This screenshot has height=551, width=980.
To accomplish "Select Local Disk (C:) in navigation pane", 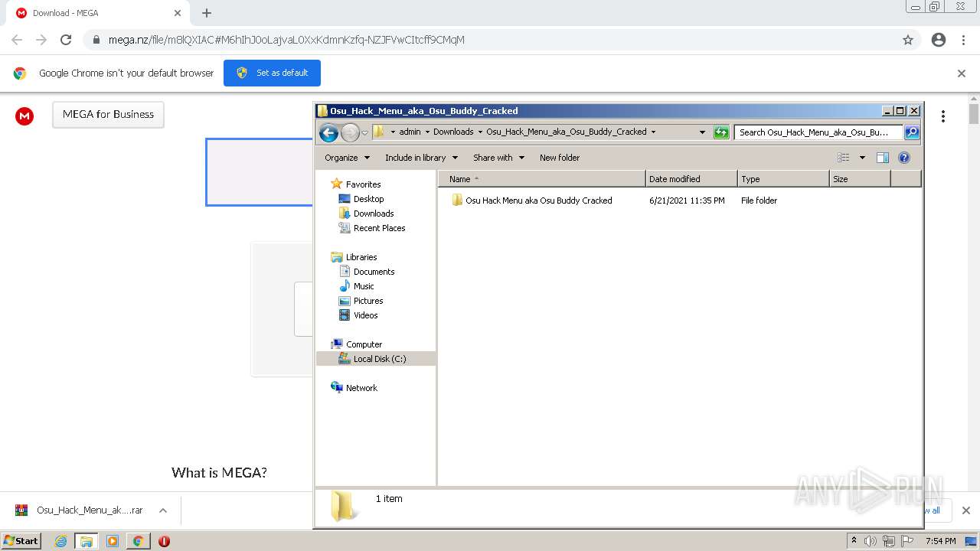I will (x=379, y=359).
